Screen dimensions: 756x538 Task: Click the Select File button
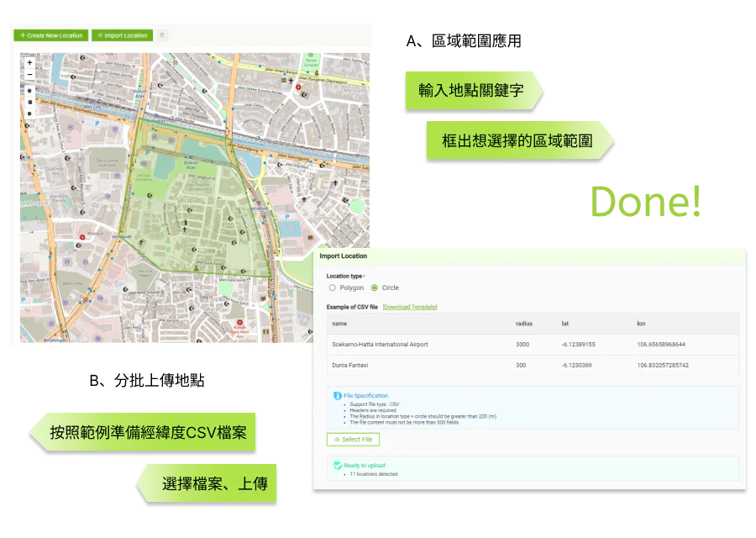click(x=353, y=440)
